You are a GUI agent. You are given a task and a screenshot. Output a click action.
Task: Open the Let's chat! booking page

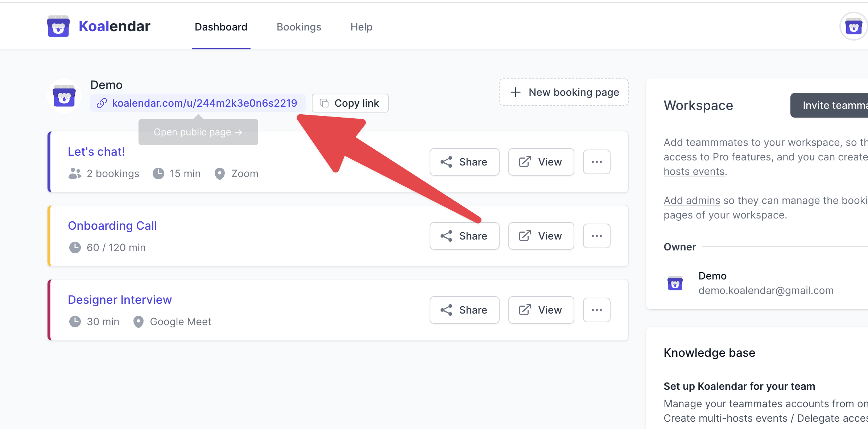96,152
